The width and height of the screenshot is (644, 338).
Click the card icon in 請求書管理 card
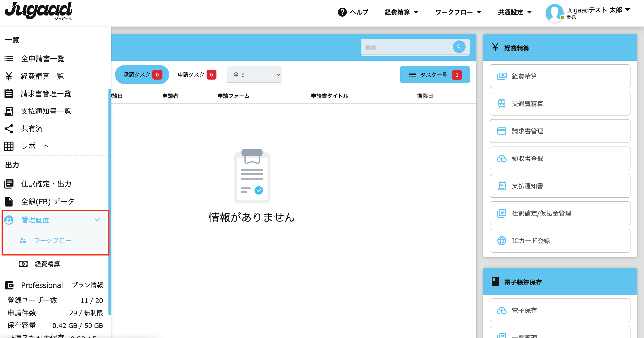[502, 131]
